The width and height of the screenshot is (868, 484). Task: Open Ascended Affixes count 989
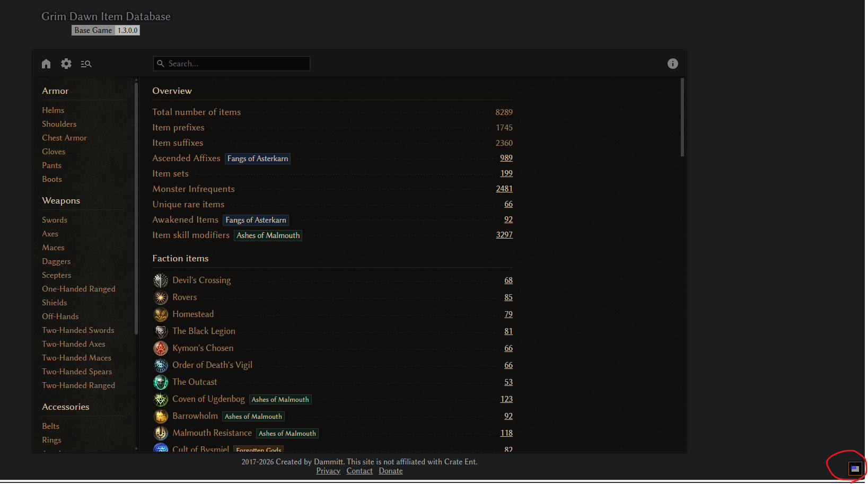(x=506, y=158)
